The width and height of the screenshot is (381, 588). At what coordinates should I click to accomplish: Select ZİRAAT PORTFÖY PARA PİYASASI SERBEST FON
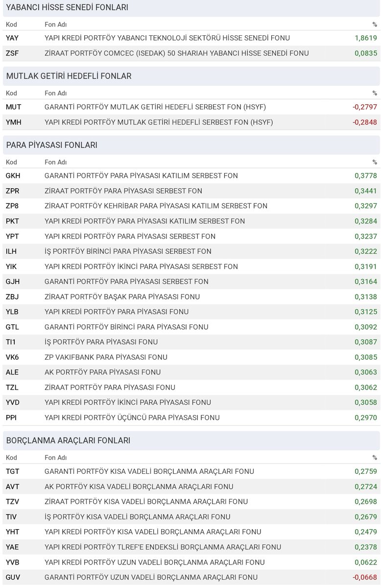click(123, 191)
